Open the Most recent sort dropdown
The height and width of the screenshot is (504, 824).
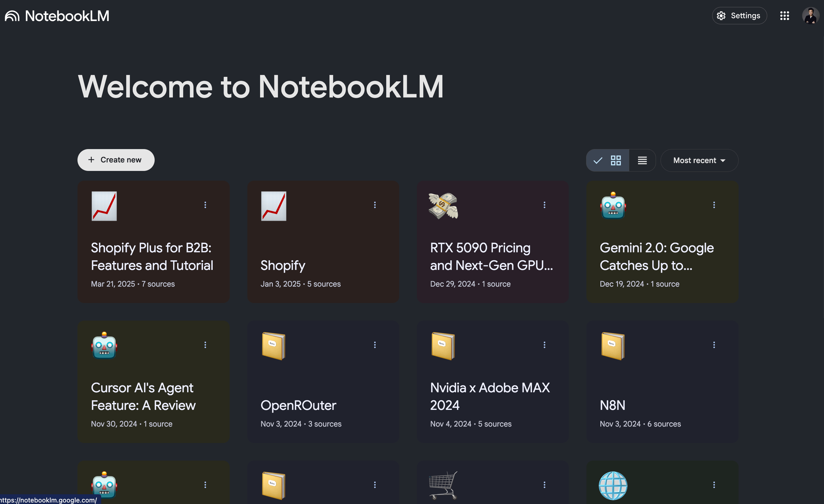699,160
